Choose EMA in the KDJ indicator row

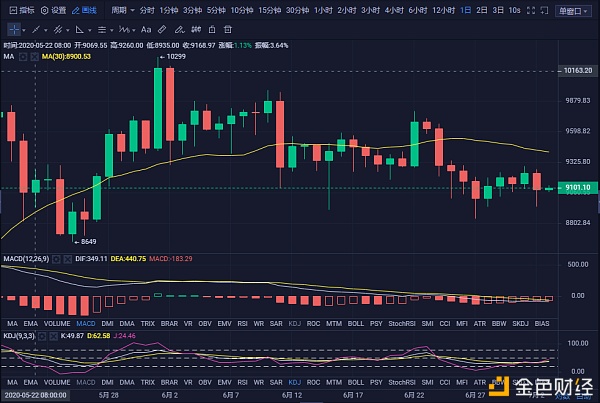[31, 382]
